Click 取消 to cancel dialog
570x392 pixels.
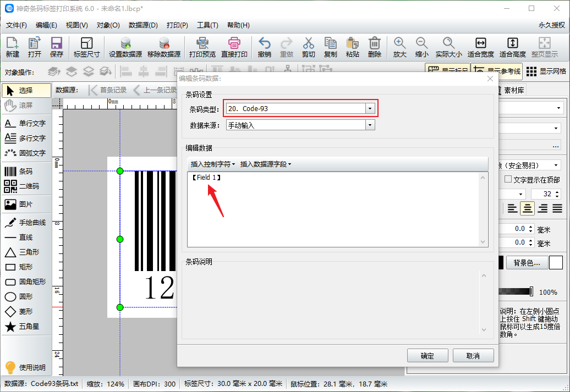coord(473,356)
